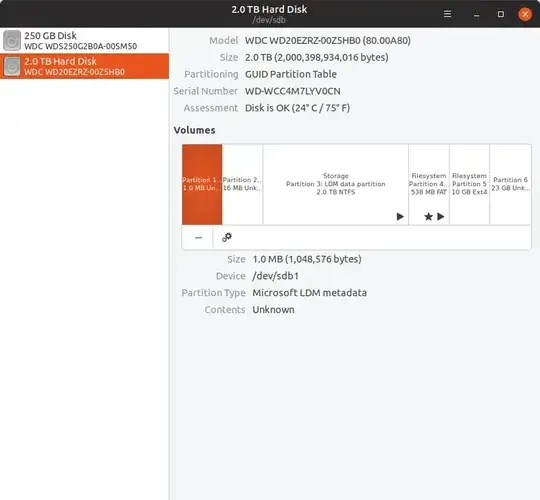Click the model value WDC WD20EZRZ-00Z5HB0 (80.00A80)
The width and height of the screenshot is (540, 500).
(x=328, y=41)
